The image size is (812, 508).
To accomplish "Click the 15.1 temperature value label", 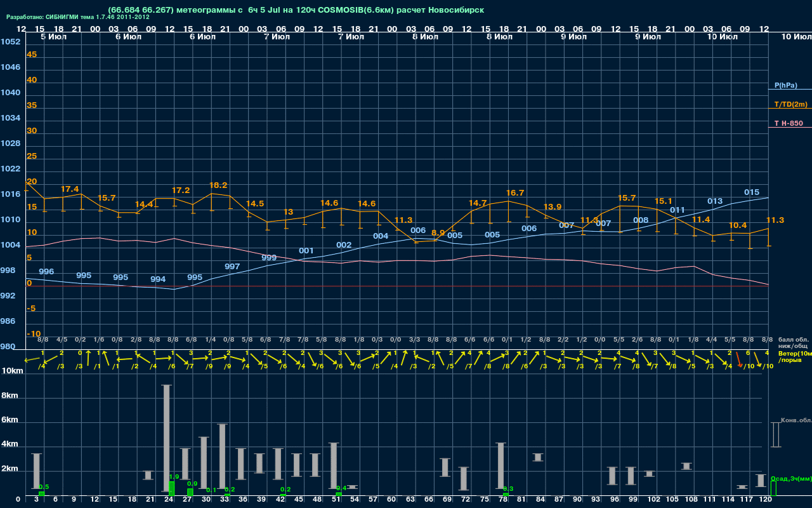I will (664, 201).
